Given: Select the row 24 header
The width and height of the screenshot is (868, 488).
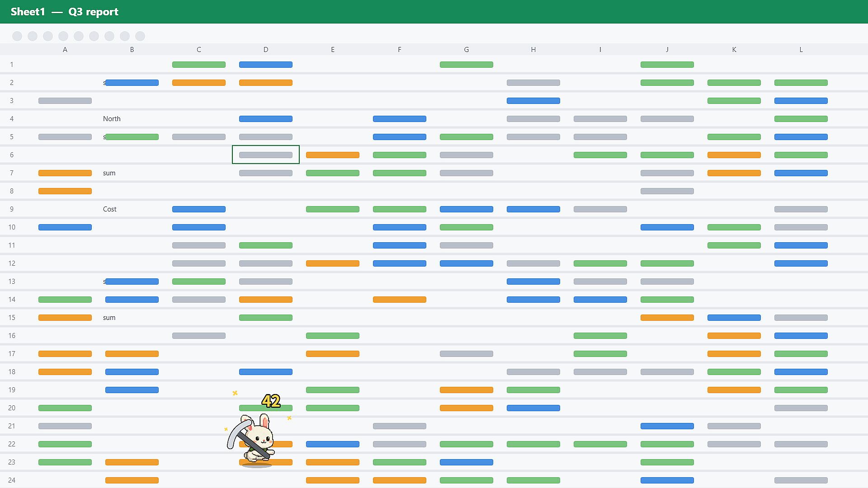Looking at the screenshot, I should click(12, 480).
